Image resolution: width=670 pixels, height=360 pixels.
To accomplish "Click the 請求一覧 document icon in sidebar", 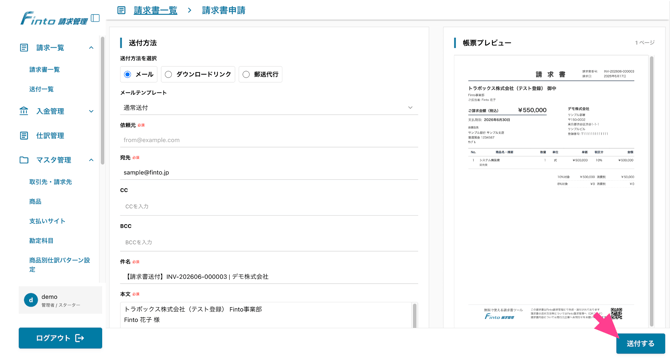I will click(x=24, y=47).
